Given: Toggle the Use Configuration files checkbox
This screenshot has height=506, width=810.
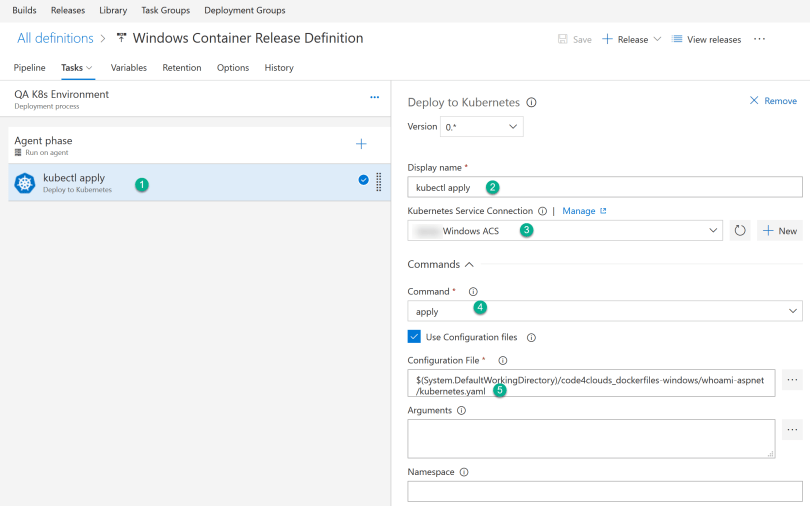Looking at the screenshot, I should (x=414, y=337).
